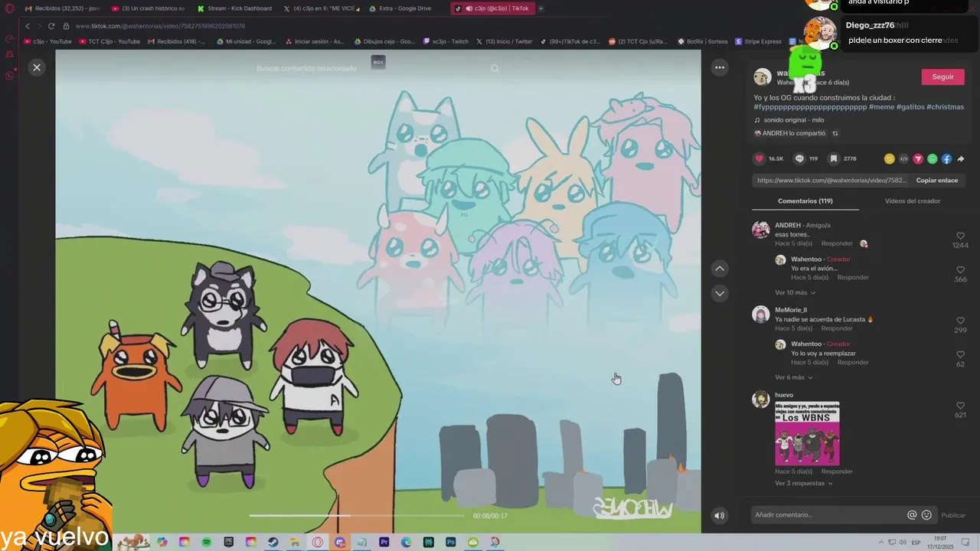
Task: Like MeMorie_II's comment about Lucasta
Action: pyautogui.click(x=960, y=321)
